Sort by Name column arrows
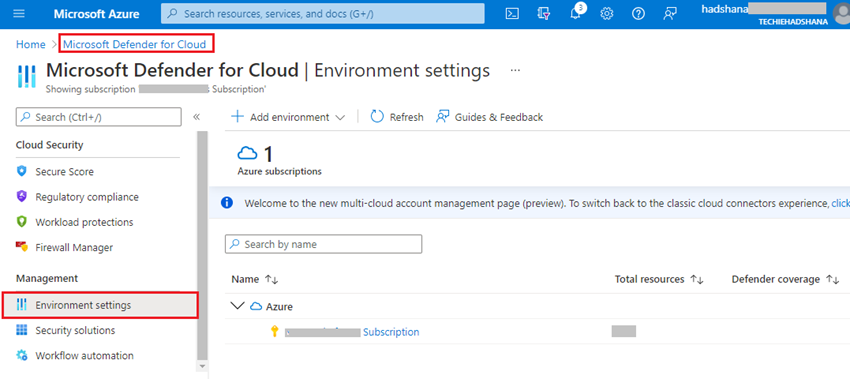Image resolution: width=850 pixels, height=379 pixels. 271,279
